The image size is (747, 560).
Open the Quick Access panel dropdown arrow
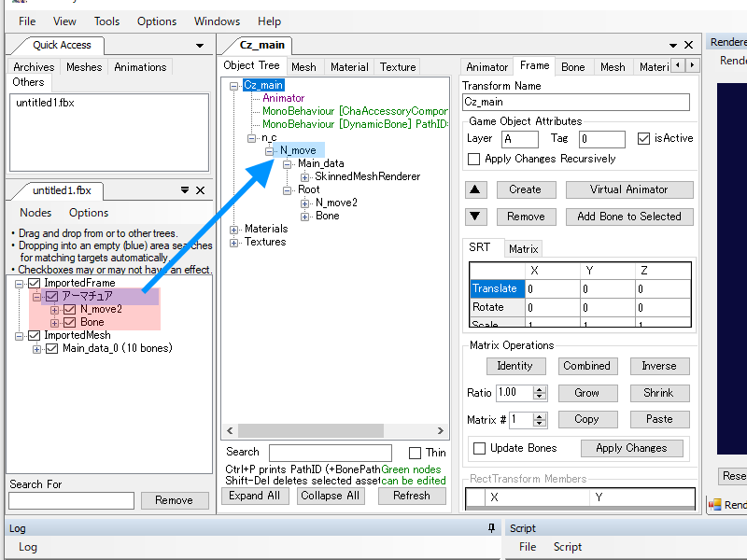pyautogui.click(x=200, y=46)
